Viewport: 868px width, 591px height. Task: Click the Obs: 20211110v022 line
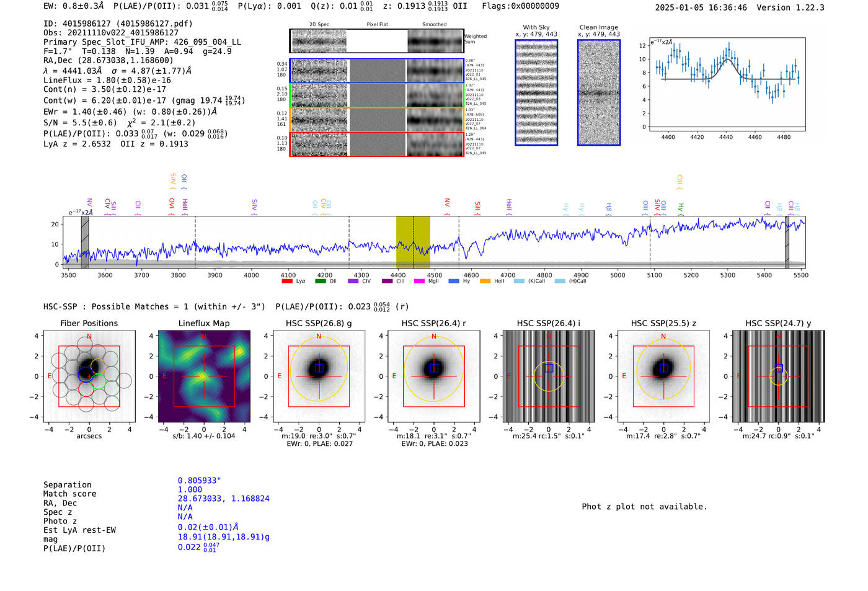[111, 32]
